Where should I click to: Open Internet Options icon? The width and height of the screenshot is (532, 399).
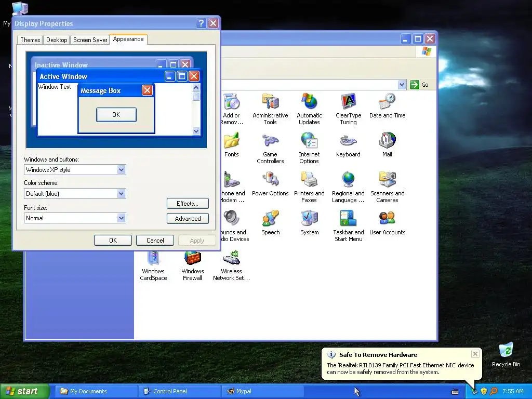coord(309,140)
